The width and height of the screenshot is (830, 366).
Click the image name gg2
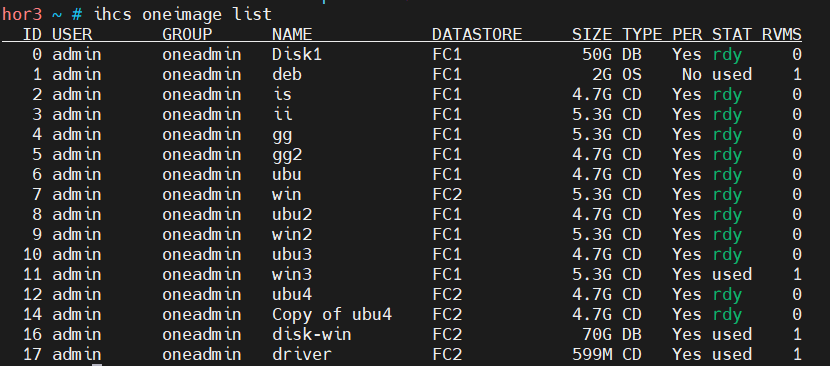287,155
